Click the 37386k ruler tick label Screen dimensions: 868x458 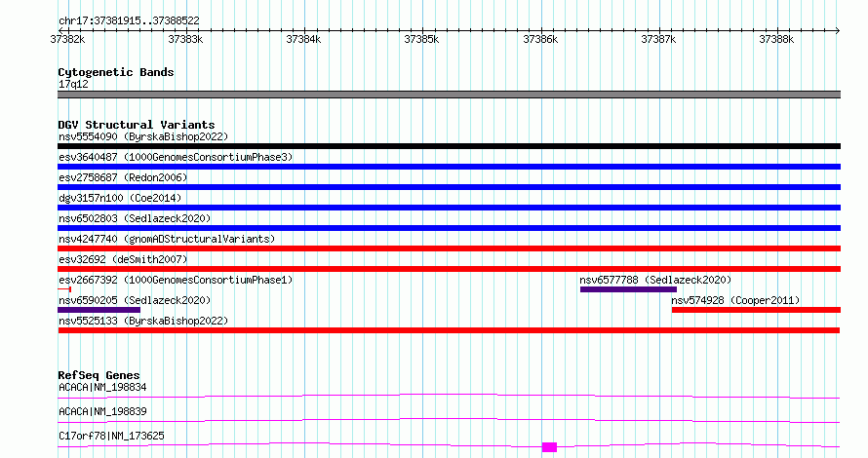click(540, 39)
